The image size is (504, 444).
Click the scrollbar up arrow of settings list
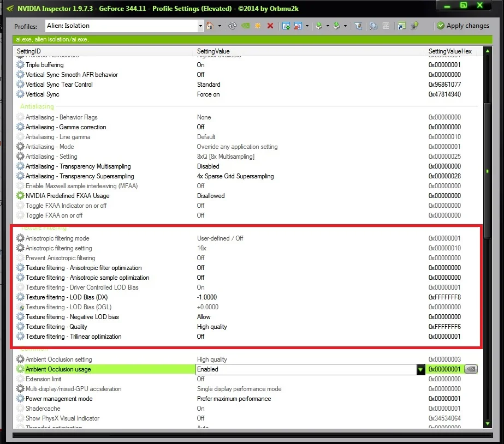click(488, 51)
